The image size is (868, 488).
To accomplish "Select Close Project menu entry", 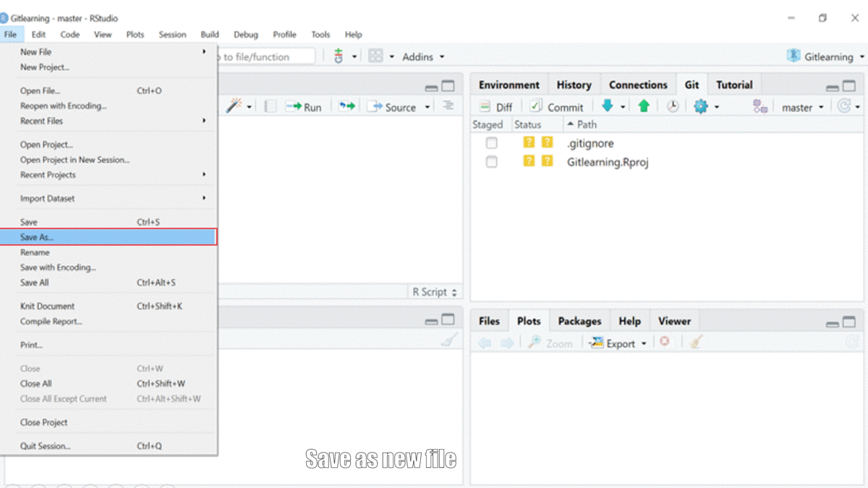I will click(x=109, y=422).
